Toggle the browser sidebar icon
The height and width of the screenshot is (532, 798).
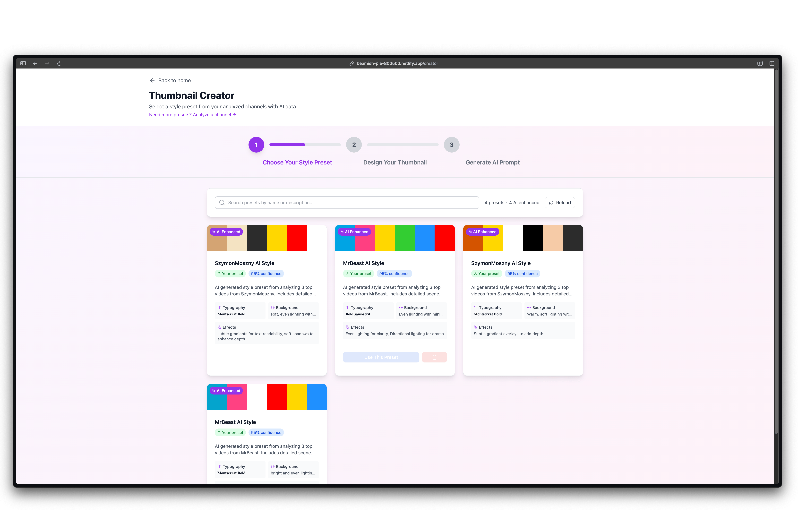point(23,63)
